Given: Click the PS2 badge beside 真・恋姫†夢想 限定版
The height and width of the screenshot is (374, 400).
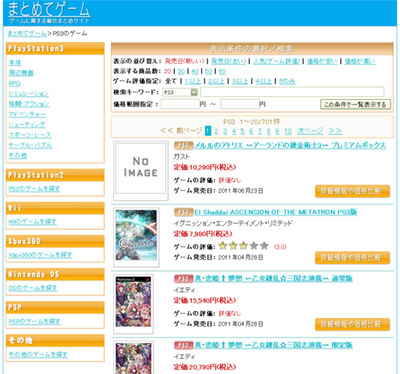Looking at the screenshot, I should click(184, 345).
